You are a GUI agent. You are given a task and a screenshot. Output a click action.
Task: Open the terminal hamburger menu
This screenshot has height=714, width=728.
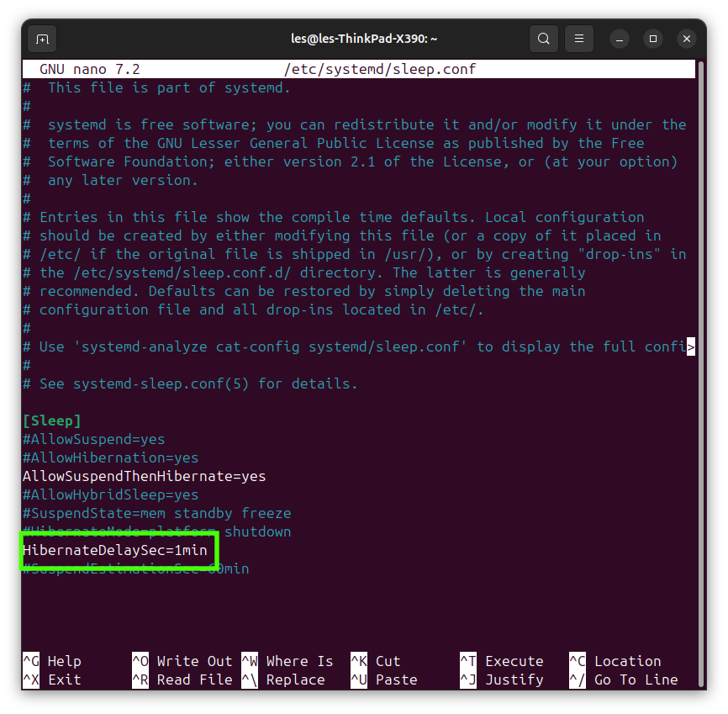coord(578,39)
